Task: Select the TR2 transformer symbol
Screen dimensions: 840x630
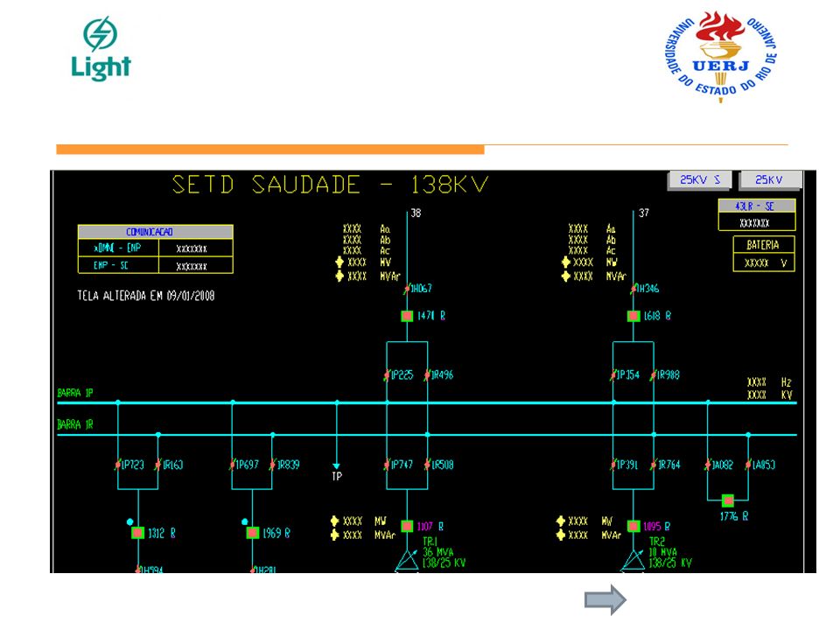Action: point(633,560)
